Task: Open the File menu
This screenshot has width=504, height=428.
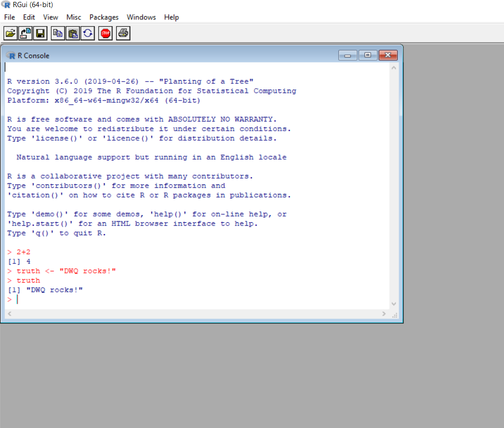Action: (9, 18)
